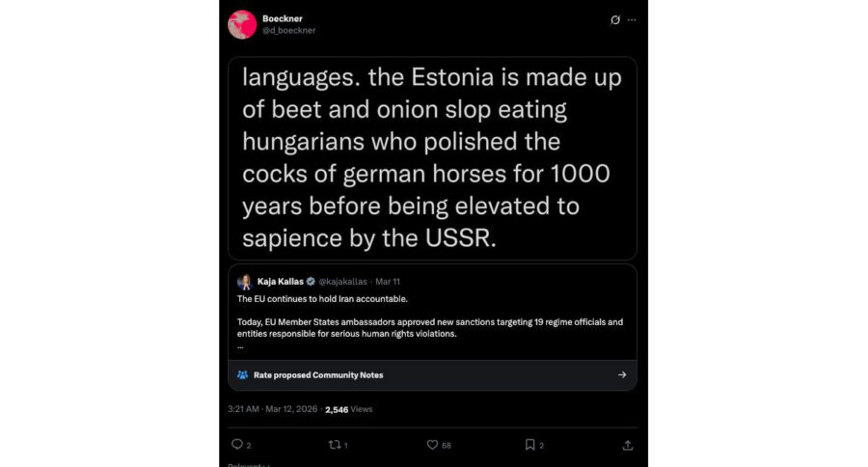Click the Reply speech-bubble icon
The width and height of the screenshot is (868, 467).
[x=237, y=445]
